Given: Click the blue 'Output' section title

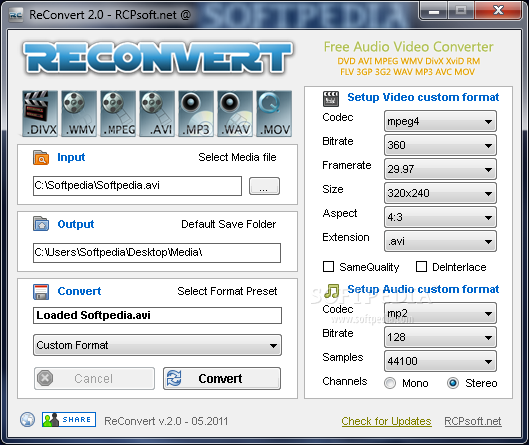Looking at the screenshot, I should (x=76, y=224).
